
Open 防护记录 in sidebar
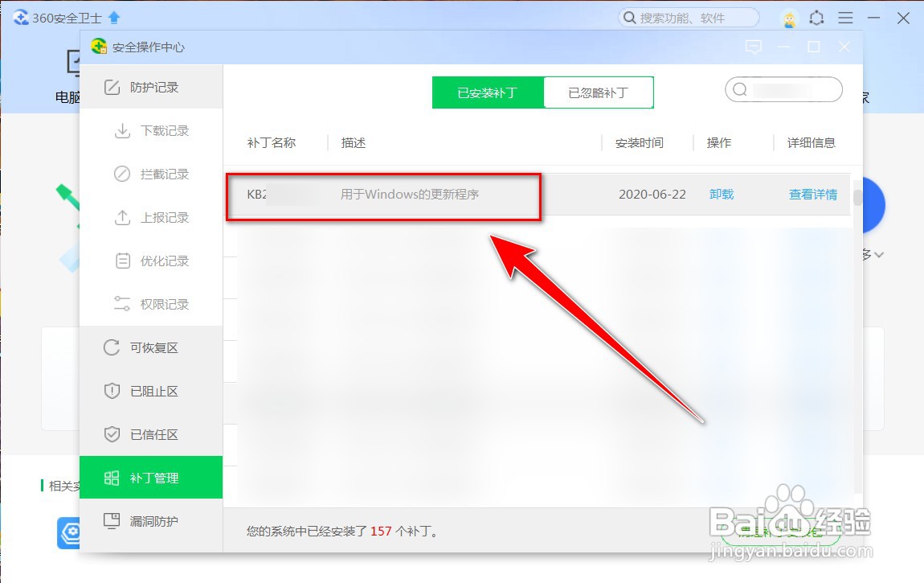(151, 87)
